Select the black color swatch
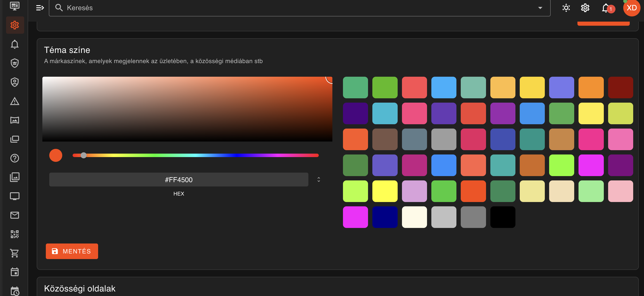Screen dimensions: 644x296 click(502, 217)
